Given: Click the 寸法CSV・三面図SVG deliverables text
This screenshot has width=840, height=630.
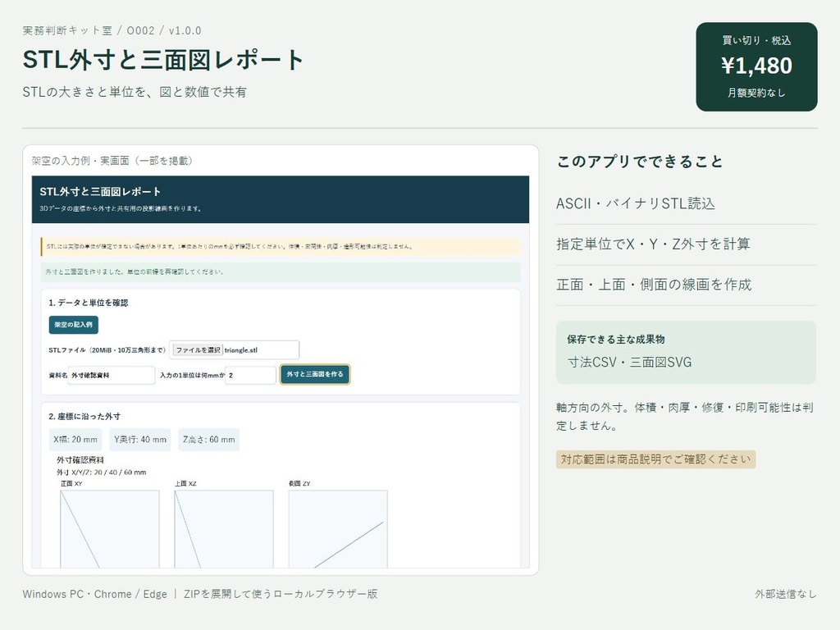Looking at the screenshot, I should pos(629,362).
